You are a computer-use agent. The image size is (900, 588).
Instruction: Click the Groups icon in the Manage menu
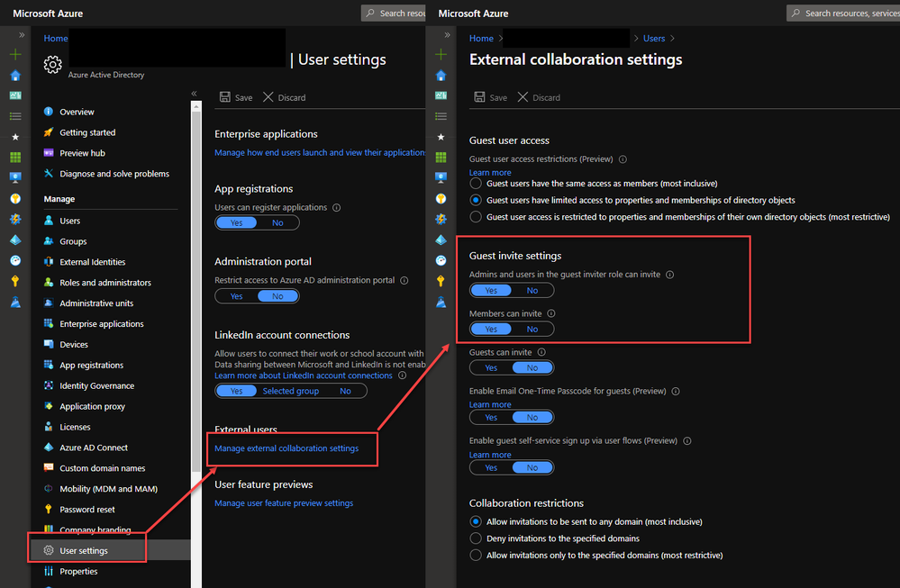click(49, 241)
